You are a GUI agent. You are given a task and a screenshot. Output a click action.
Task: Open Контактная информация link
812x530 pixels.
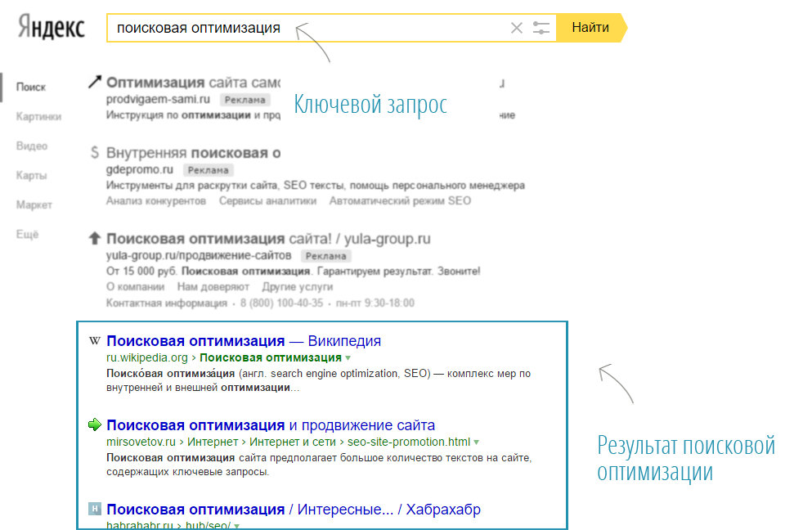(167, 303)
